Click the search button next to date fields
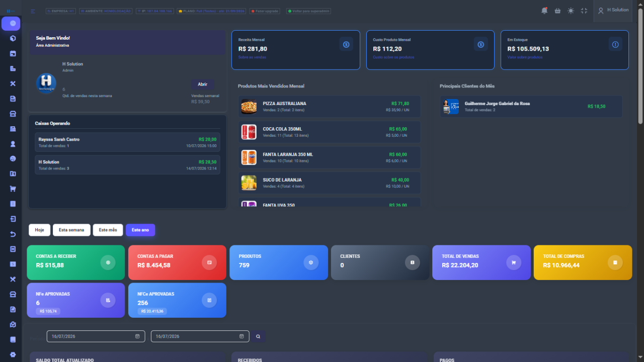The height and width of the screenshot is (362, 644). point(258,336)
